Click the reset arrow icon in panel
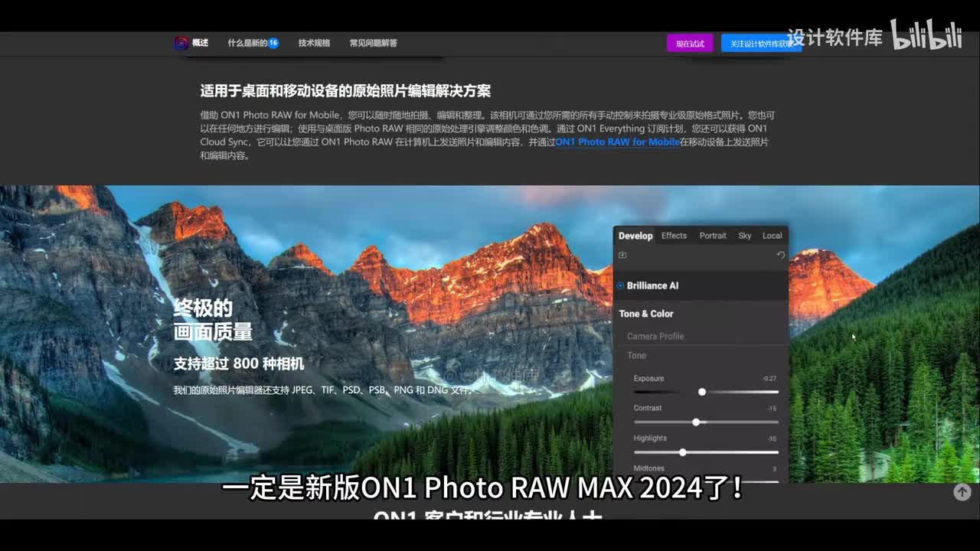Screen dimensions: 980x551 (780, 255)
